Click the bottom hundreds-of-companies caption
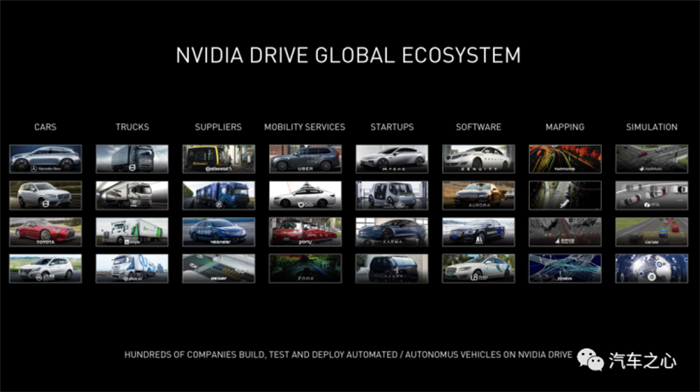The image size is (700, 392). [348, 355]
